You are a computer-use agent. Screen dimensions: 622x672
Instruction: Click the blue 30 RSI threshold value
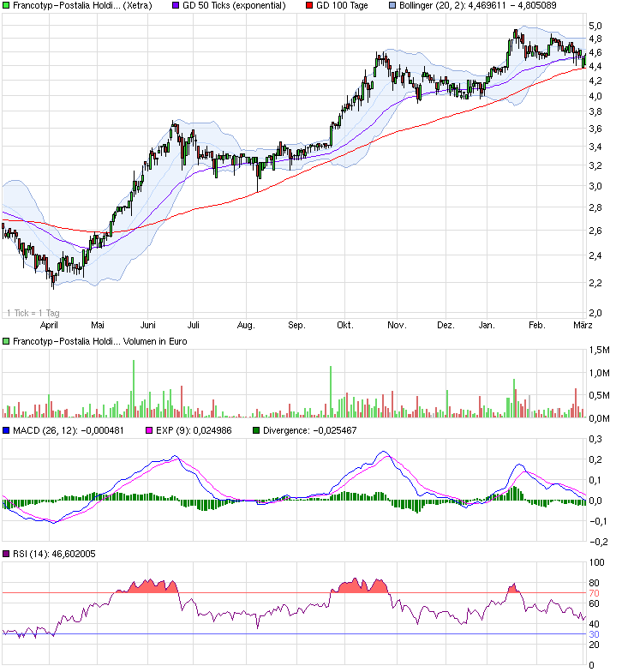point(595,634)
